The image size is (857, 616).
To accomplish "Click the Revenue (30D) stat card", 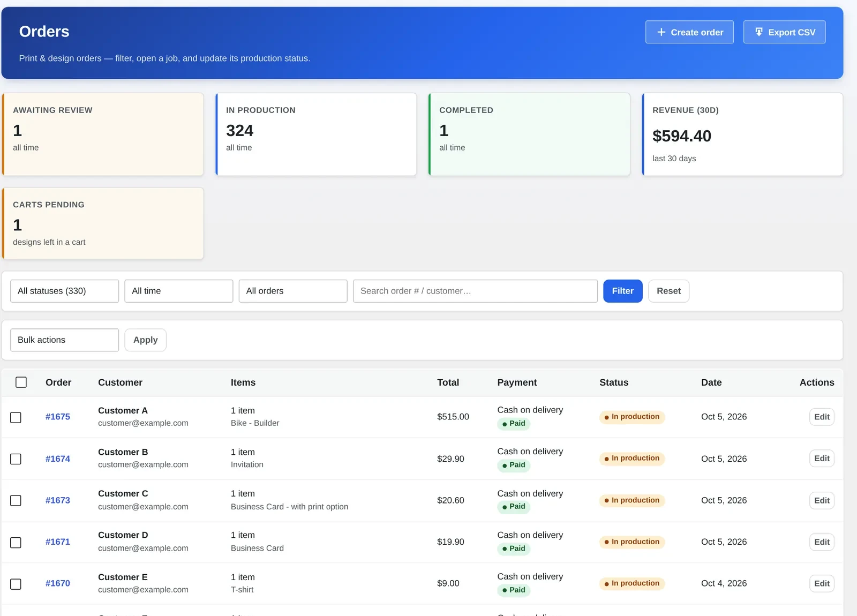I will tap(742, 134).
